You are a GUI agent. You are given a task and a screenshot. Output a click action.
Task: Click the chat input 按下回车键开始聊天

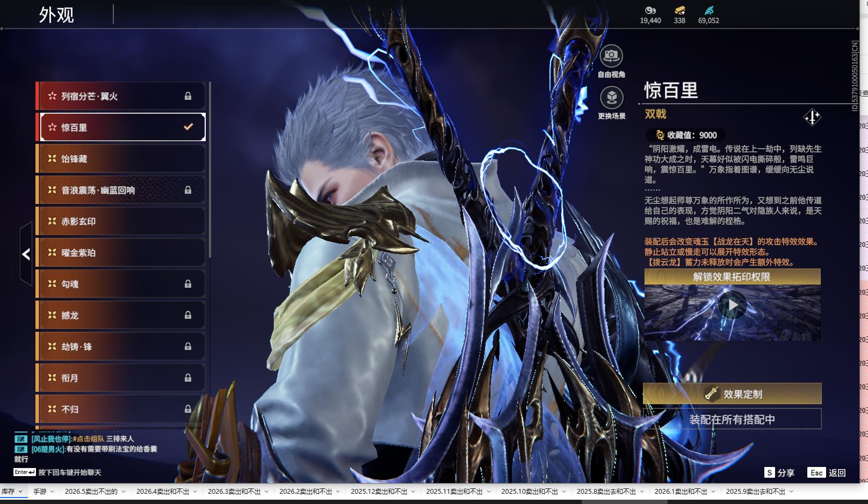point(70,472)
